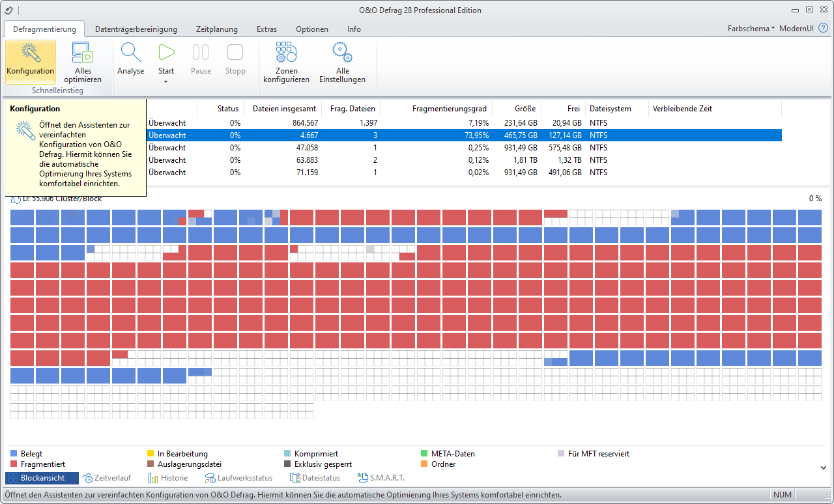This screenshot has width=834, height=504.
Task: Open quick access toolbar dropdown
Action: click(18, 10)
